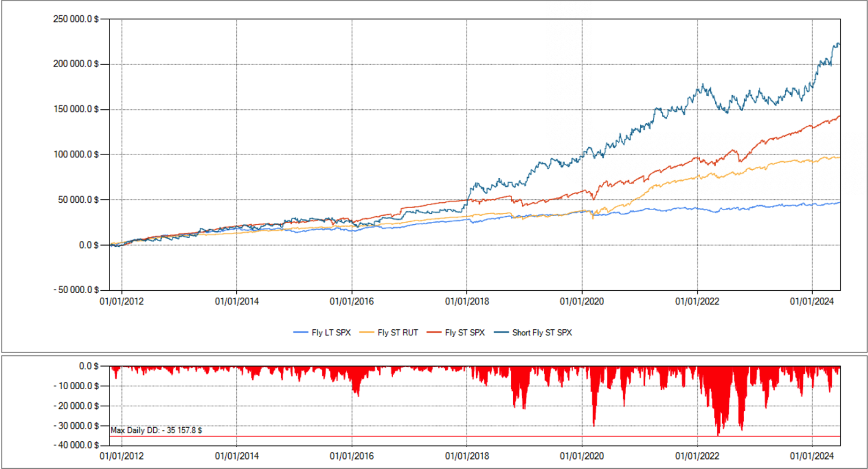Viewport: 868px width, 469px height.
Task: Click the 01/01/2016 label under the upper chart
Action: click(x=352, y=301)
